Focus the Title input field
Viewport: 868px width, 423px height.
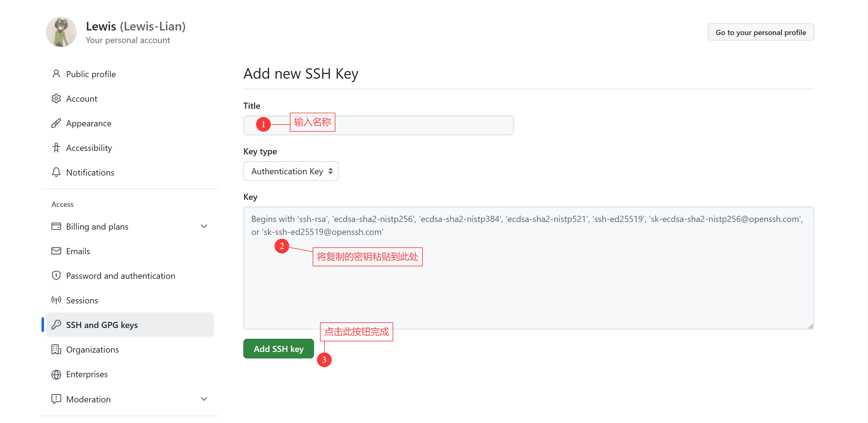click(378, 125)
